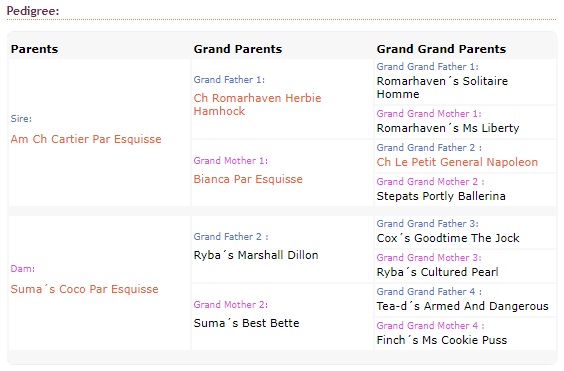Click Ch Le Petit General Napoleon link
The height and width of the screenshot is (371, 564).
(457, 162)
